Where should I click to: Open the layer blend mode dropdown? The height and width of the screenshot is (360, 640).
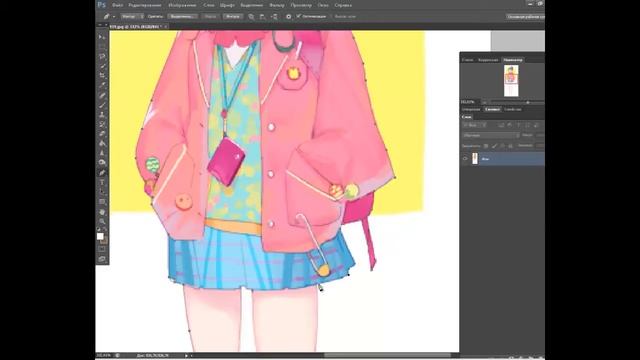tap(491, 135)
